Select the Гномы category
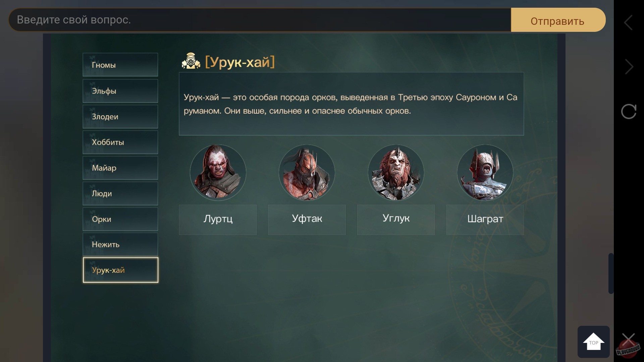 (120, 65)
